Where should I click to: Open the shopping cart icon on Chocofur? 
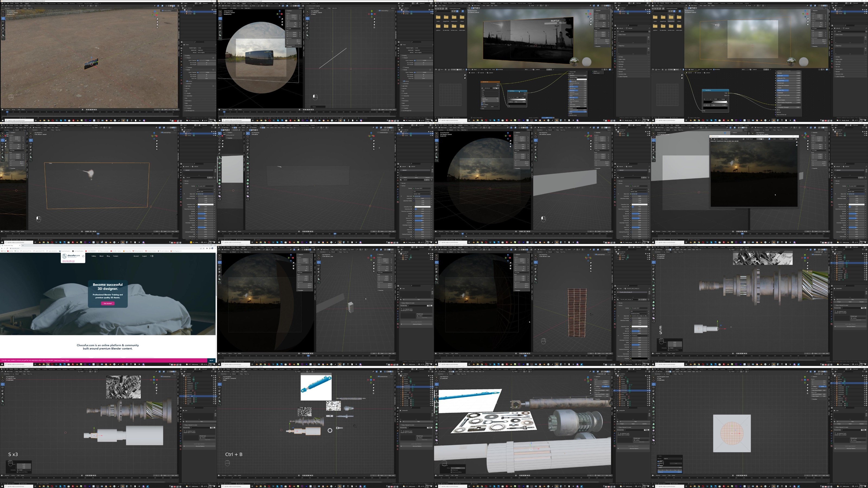(x=153, y=256)
